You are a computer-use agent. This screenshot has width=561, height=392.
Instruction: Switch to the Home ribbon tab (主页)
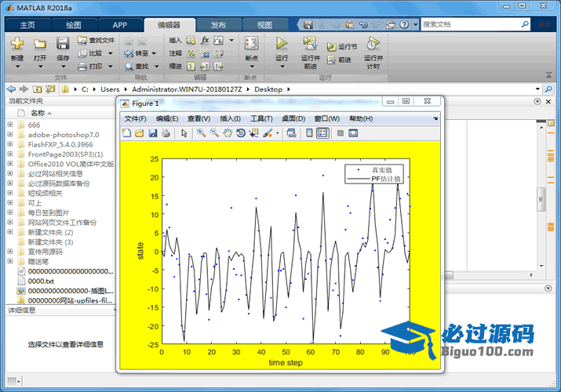pos(27,25)
